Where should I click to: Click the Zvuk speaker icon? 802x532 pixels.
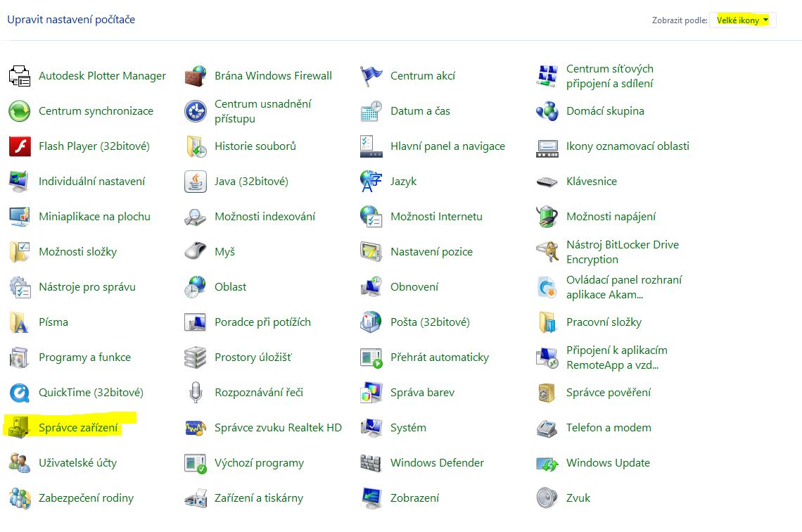[x=547, y=498]
